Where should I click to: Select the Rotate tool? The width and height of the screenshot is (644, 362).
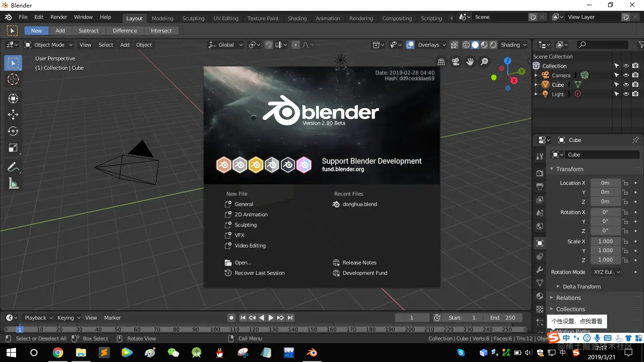[13, 131]
